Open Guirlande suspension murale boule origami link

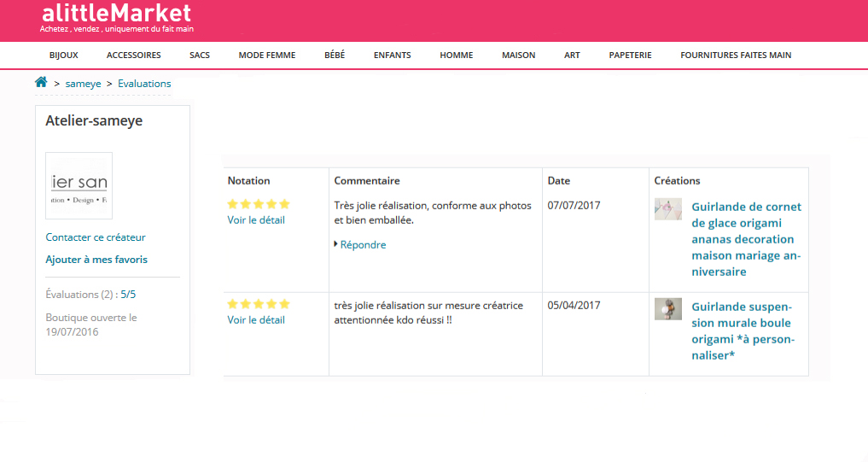(x=742, y=330)
